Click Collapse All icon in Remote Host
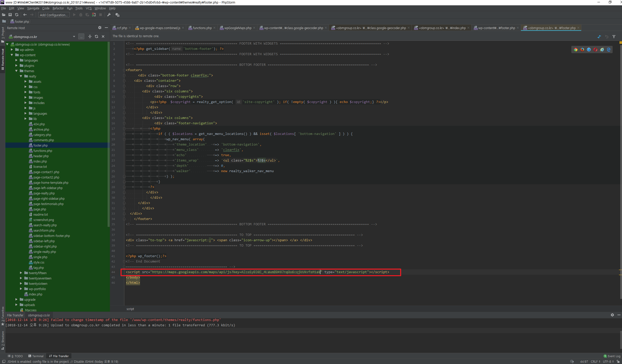Screen dimensions: 622x364 coord(90,36)
